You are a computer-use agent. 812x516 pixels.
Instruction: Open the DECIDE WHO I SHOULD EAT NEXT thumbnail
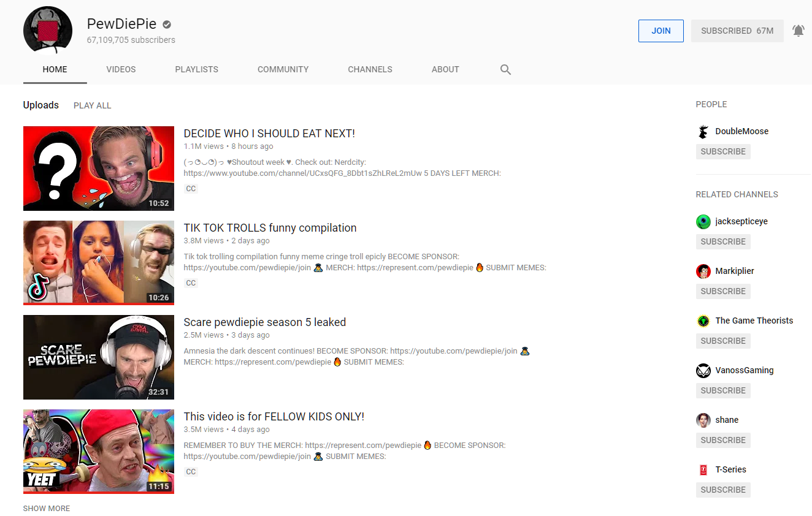click(99, 169)
